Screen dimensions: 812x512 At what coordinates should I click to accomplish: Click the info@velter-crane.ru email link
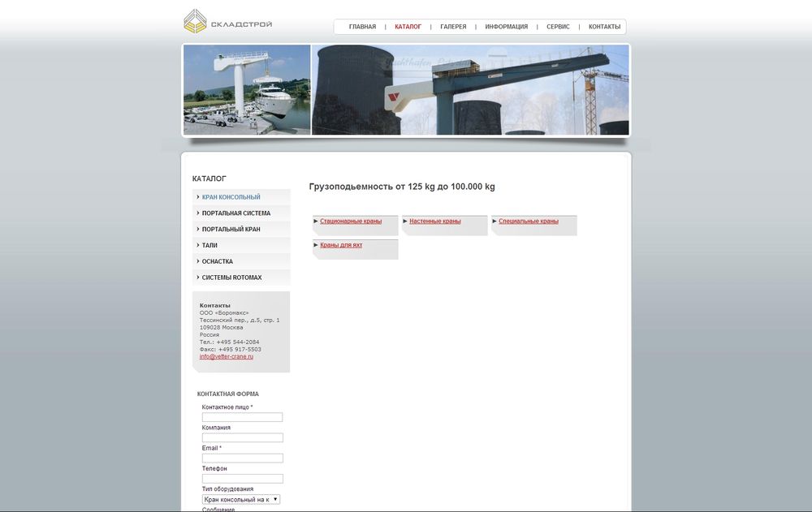click(227, 356)
